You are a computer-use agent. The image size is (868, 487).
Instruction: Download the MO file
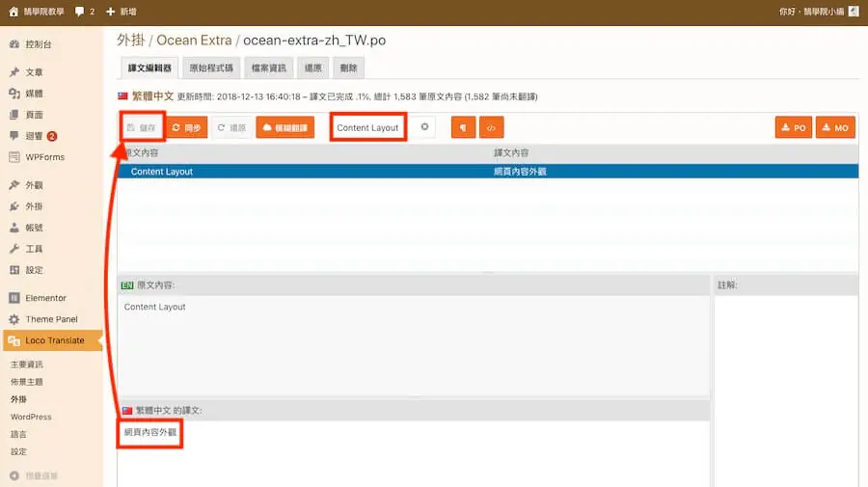835,127
